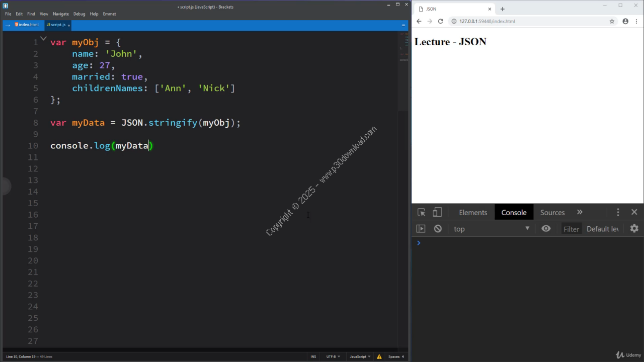Activate DevTools inspect element picker
This screenshot has width=644, height=362.
422,212
